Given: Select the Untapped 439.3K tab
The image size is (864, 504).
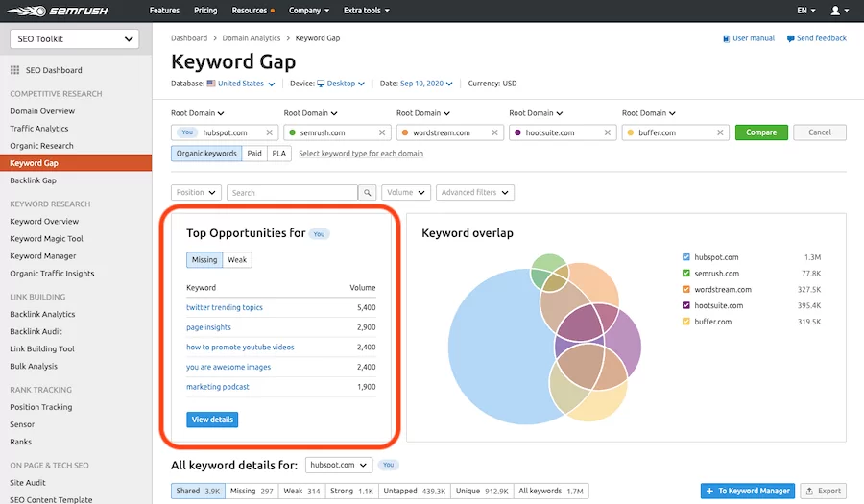Looking at the screenshot, I should (x=415, y=491).
